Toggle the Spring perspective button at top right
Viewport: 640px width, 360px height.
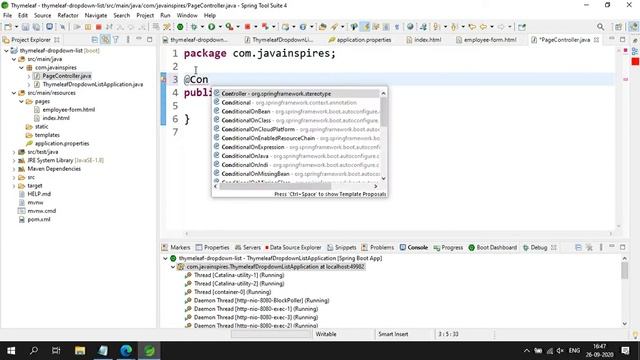[633, 27]
